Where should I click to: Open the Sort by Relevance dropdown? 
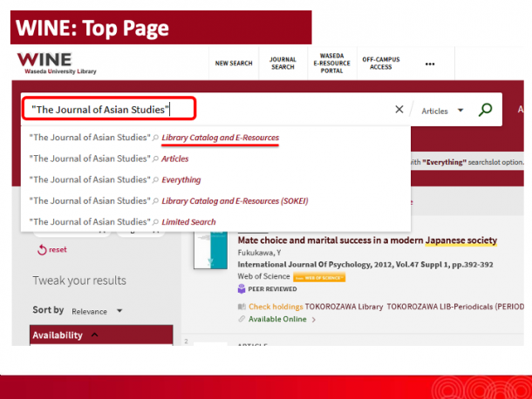click(97, 311)
